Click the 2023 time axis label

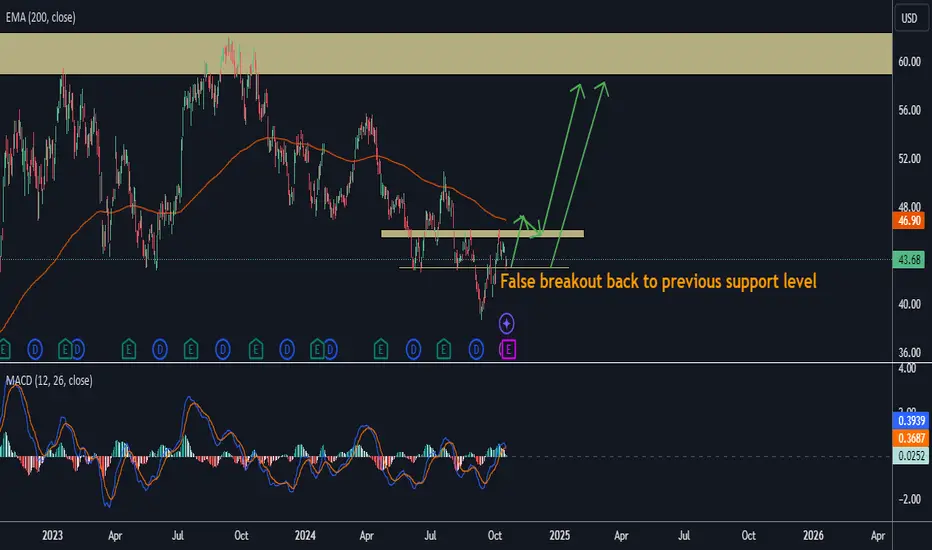click(52, 536)
